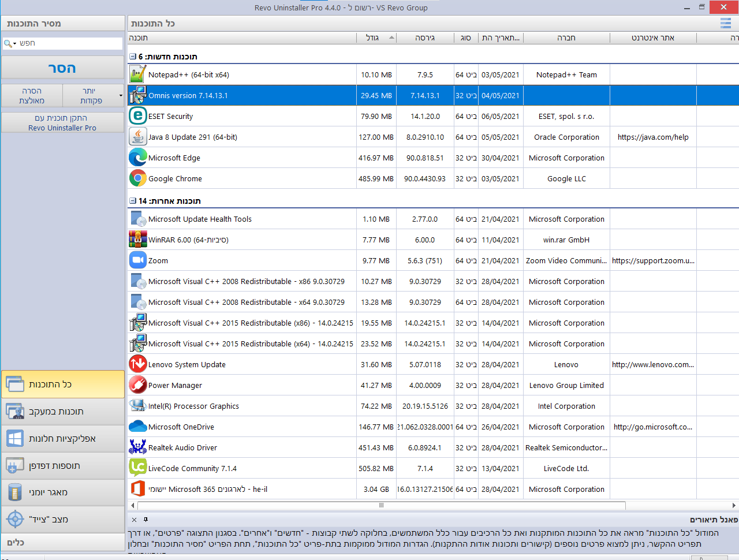Open the hamburger menu in list header
Viewport: 739px width, 560px height.
click(726, 24)
